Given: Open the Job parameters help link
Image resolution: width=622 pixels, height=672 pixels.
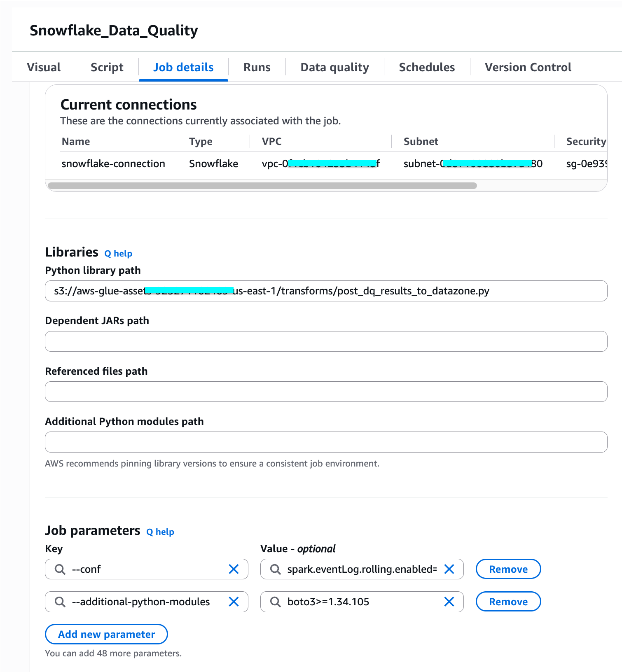Looking at the screenshot, I should pyautogui.click(x=160, y=532).
